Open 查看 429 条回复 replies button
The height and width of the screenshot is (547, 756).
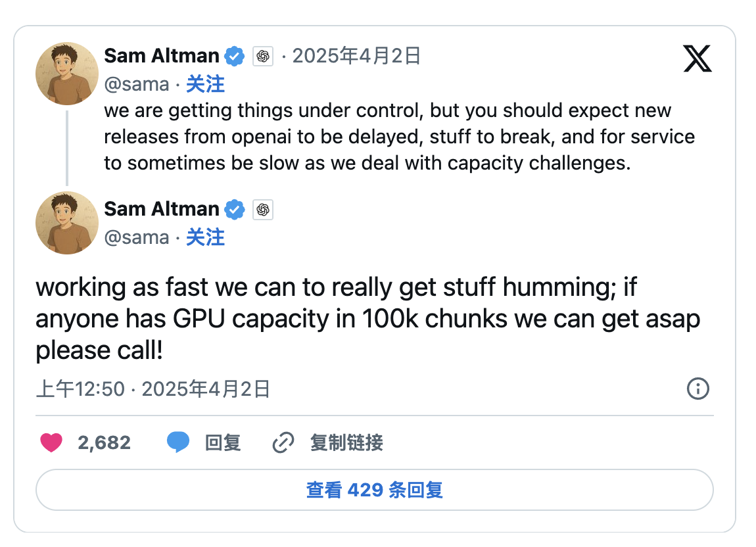click(x=374, y=490)
